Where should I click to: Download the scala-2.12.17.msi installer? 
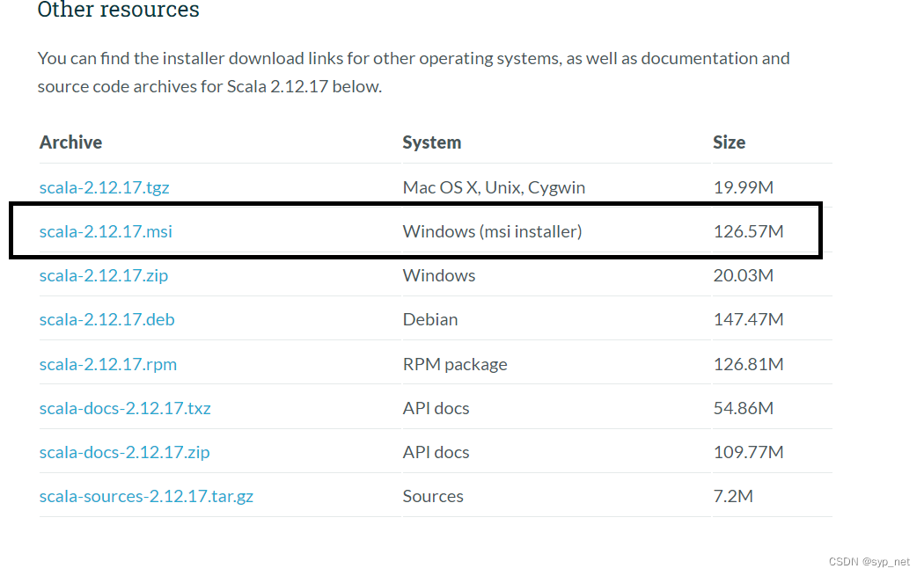(106, 232)
